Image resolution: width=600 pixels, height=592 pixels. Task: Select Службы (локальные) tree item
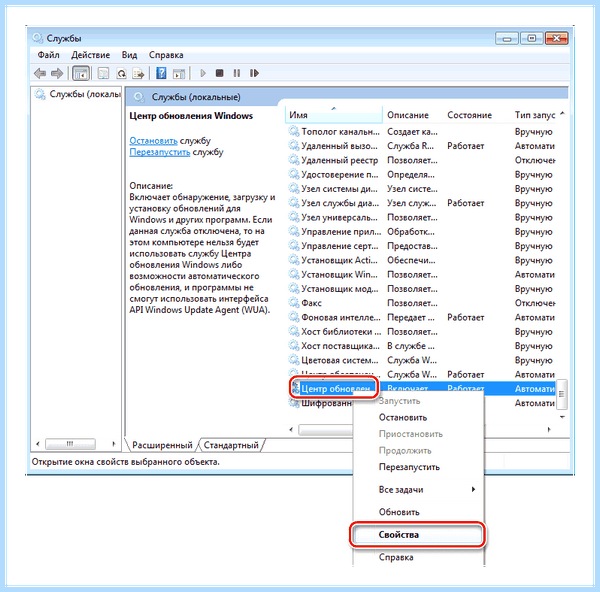(x=85, y=94)
